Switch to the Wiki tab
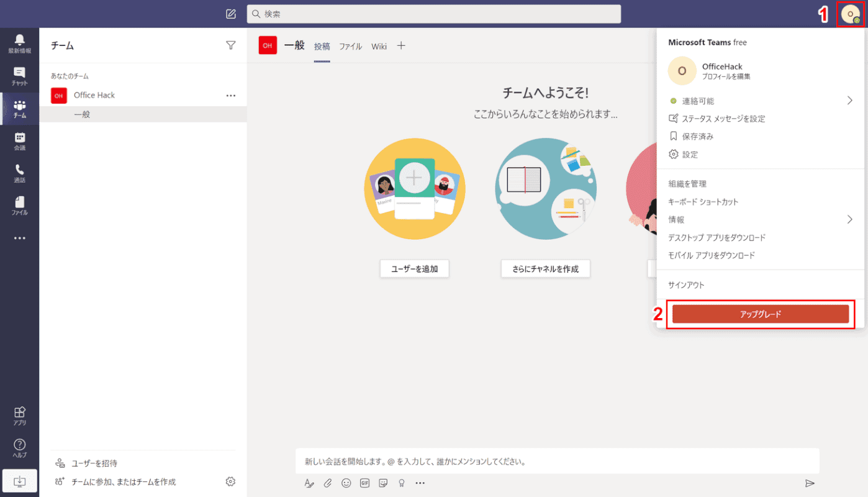This screenshot has height=497, width=868. pyautogui.click(x=379, y=47)
